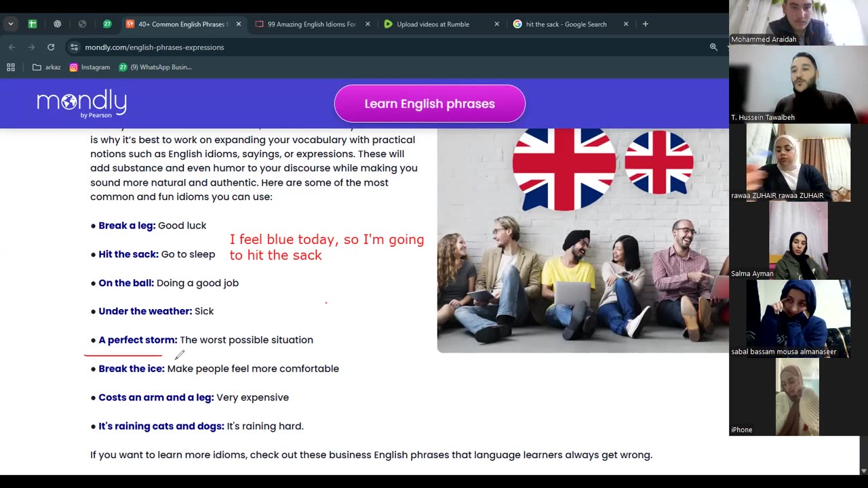Select Mohammed Araidah's video tile
This screenshot has height=488, width=868.
pos(798,22)
